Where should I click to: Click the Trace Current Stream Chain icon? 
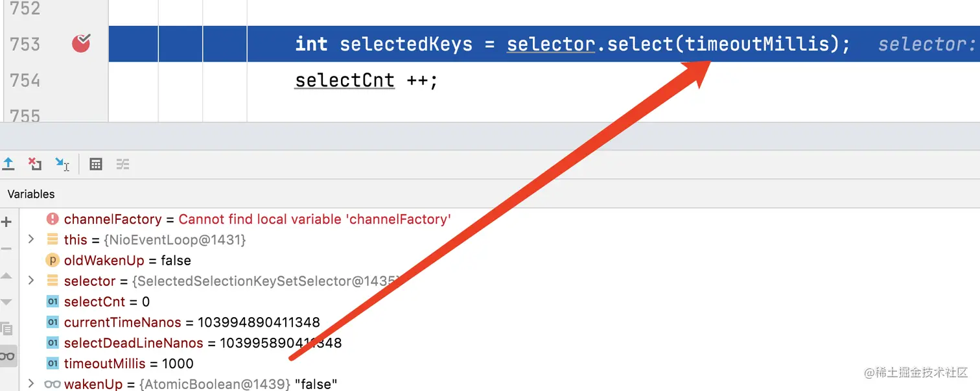(122, 164)
